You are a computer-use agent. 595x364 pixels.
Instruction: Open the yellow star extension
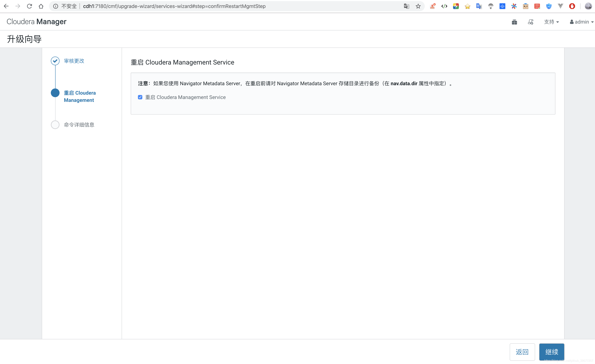[x=468, y=6]
